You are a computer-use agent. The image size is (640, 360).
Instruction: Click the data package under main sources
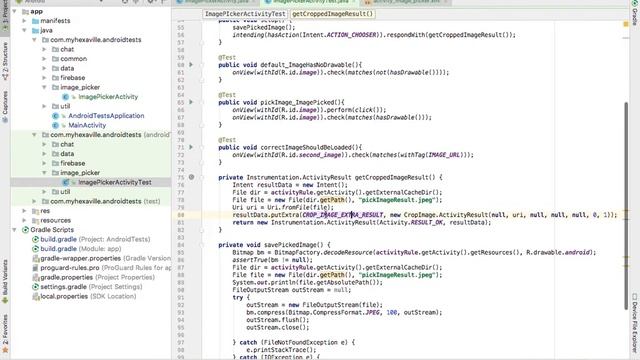pyautogui.click(x=67, y=68)
